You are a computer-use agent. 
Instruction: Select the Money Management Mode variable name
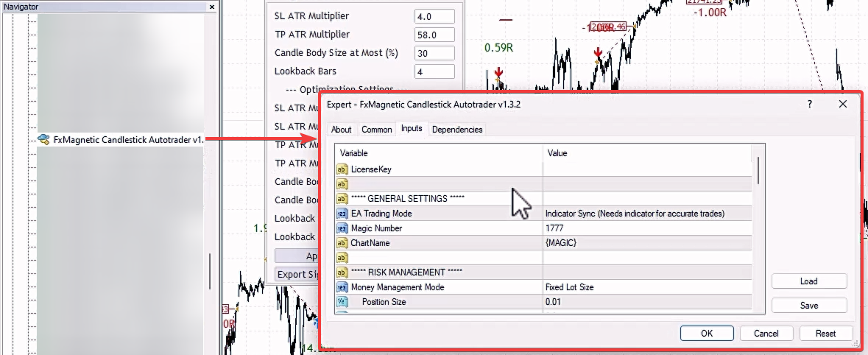pyautogui.click(x=398, y=287)
